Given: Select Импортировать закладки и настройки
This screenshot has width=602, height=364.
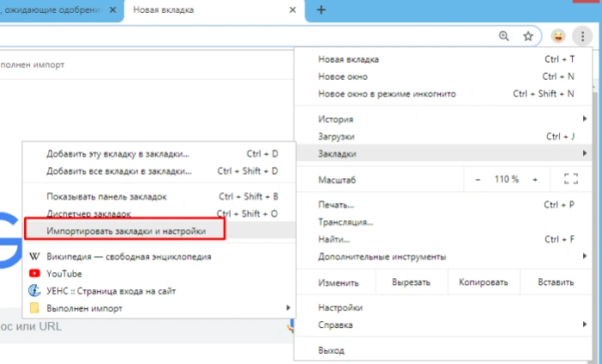Looking at the screenshot, I should [159, 231].
